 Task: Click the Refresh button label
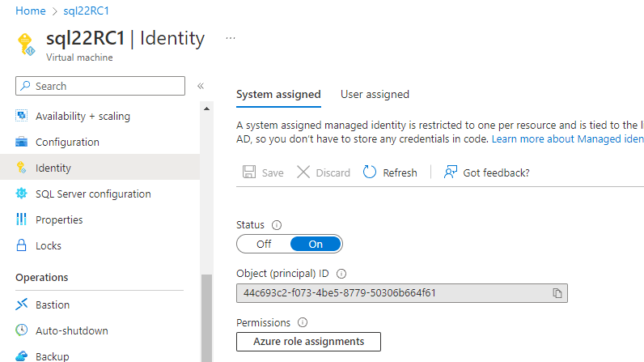click(x=400, y=173)
